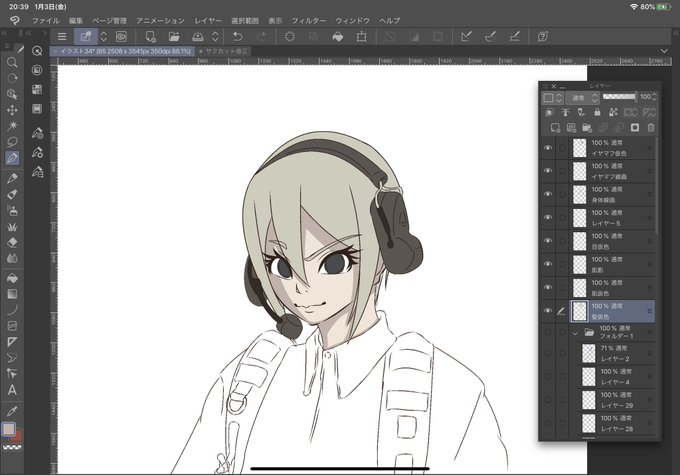Select the レイヤー 29 layer thumbnail

point(588,400)
